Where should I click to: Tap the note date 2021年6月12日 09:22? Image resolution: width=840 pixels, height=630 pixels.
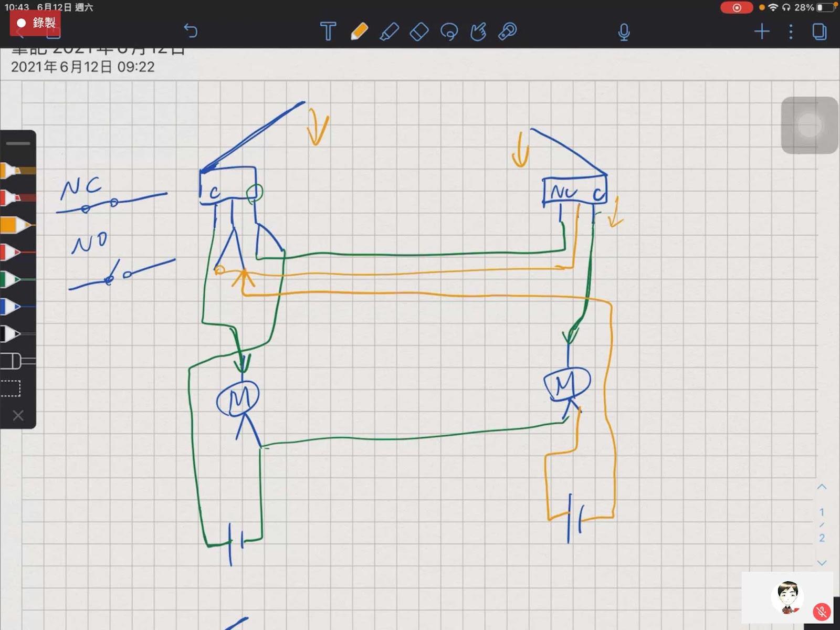pos(83,67)
